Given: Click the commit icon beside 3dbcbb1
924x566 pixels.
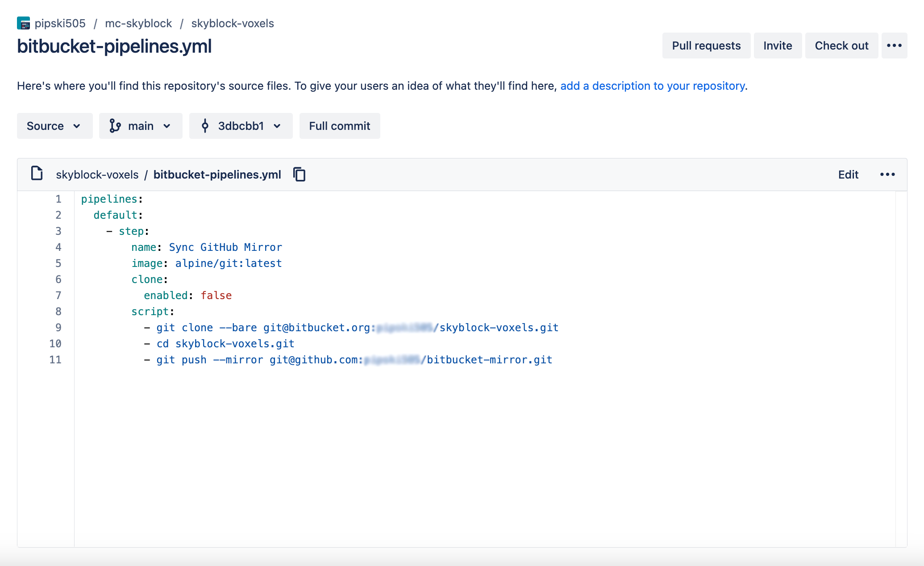Looking at the screenshot, I should 205,126.
